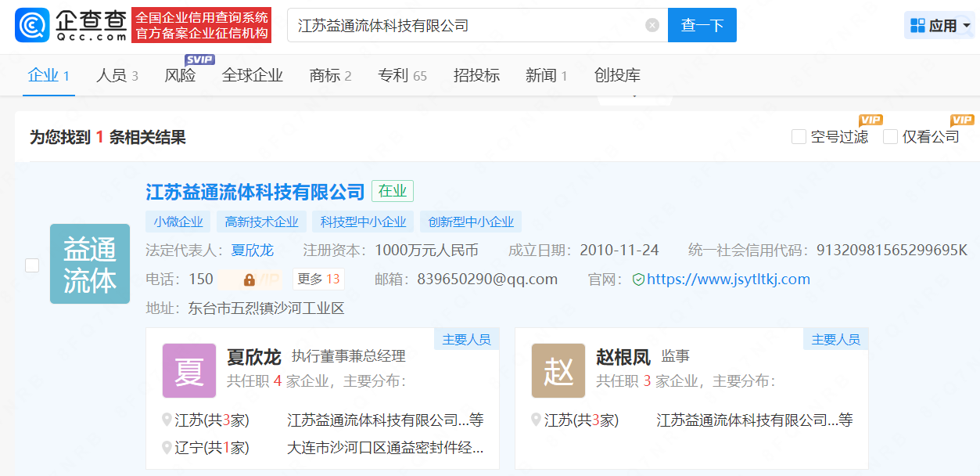The height and width of the screenshot is (476, 980).
Task: Click the 小微企业 tag
Action: pos(178,222)
